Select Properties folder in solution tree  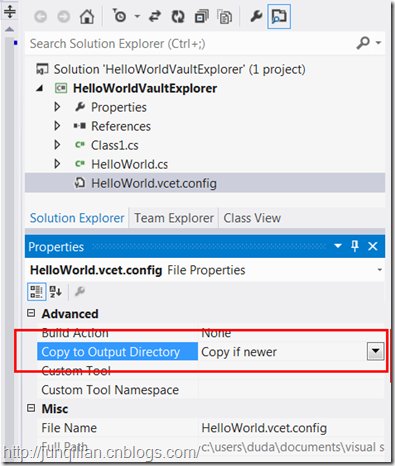(119, 107)
